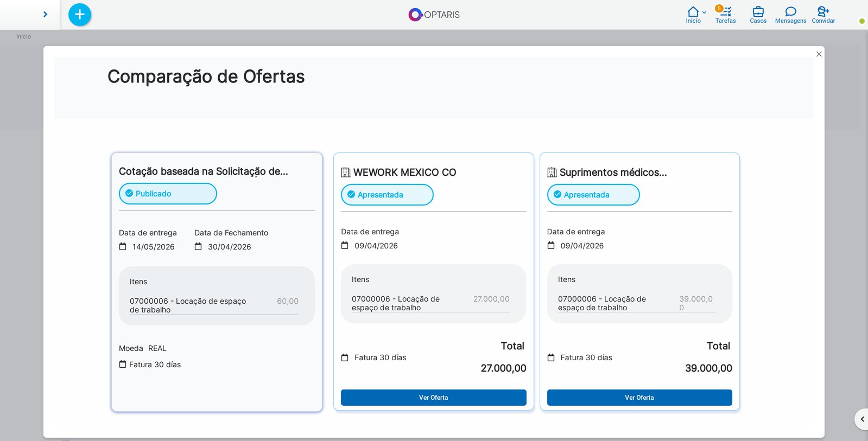868x441 pixels.
Task: Open the Casos briefcase icon
Action: point(758,11)
